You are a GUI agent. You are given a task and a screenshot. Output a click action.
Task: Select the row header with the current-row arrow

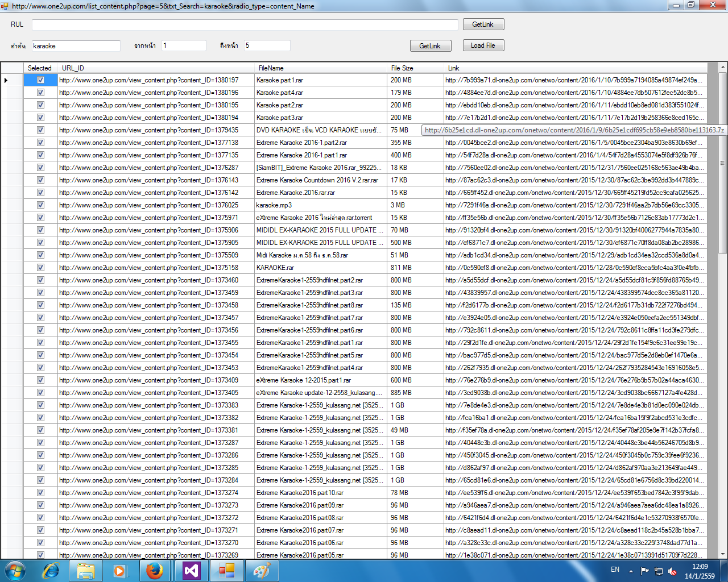point(12,80)
